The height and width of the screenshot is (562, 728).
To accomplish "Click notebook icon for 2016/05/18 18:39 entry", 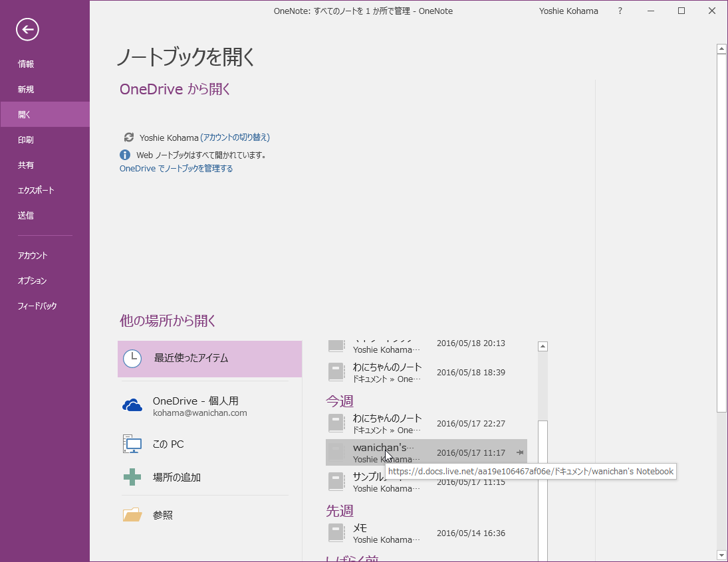I will (336, 372).
